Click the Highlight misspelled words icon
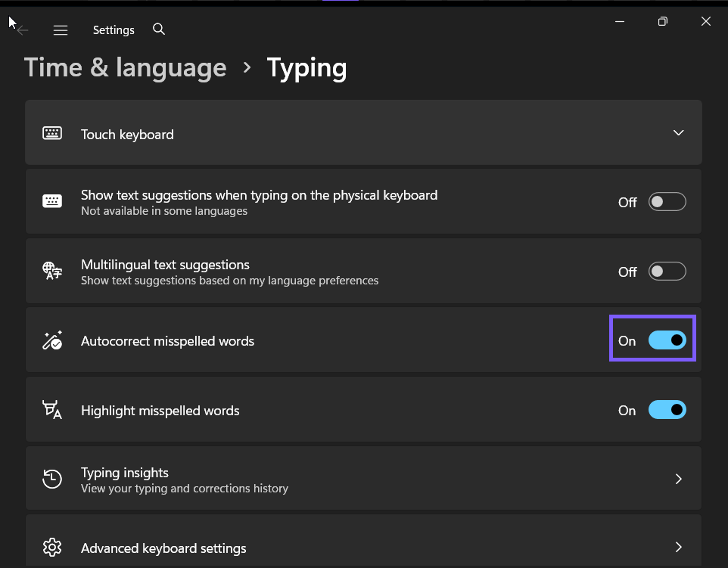Image resolution: width=728 pixels, height=568 pixels. [52, 410]
